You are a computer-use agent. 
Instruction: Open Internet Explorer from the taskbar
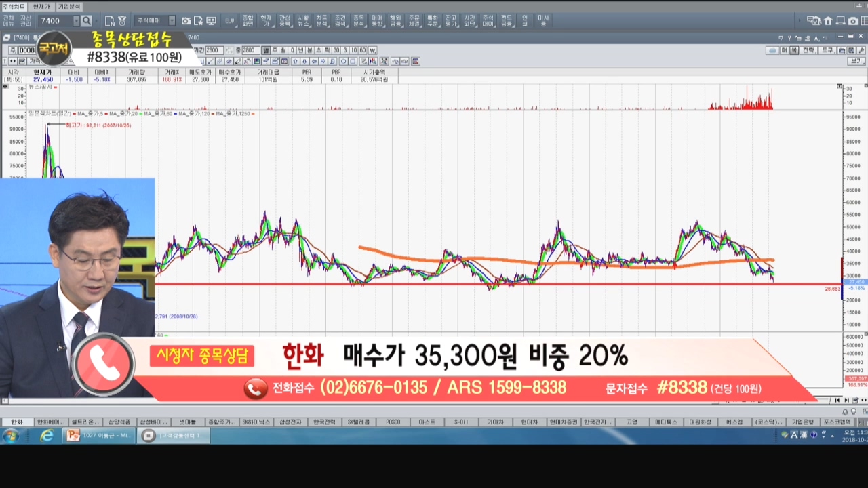tap(46, 436)
